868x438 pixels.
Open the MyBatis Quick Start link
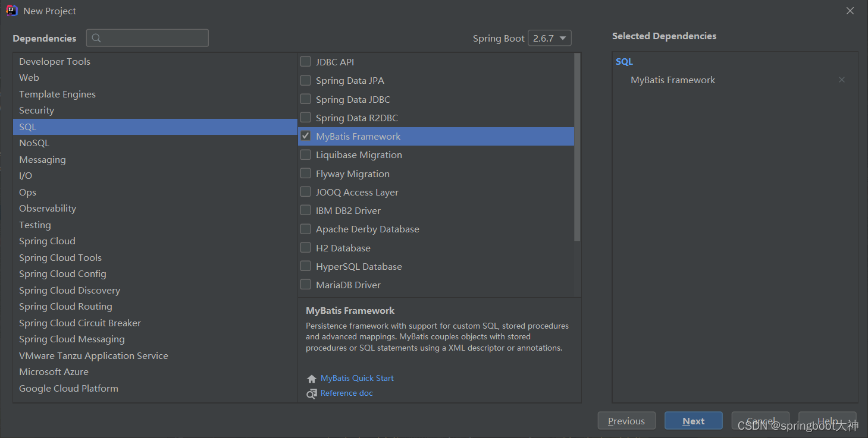357,378
